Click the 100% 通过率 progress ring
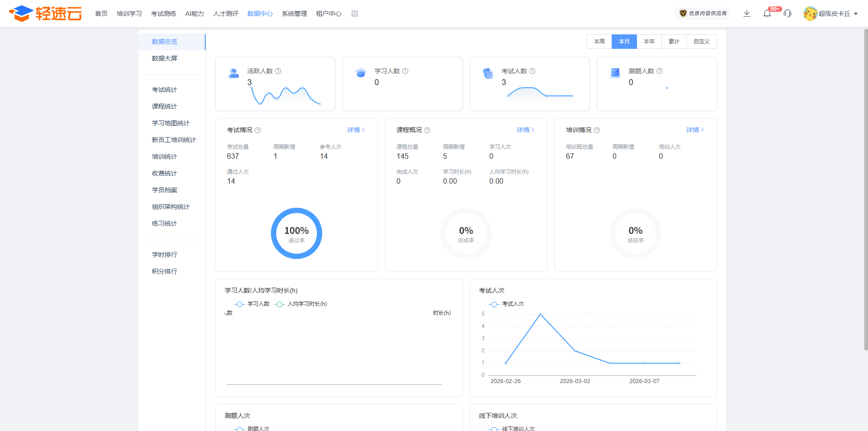The width and height of the screenshot is (868, 431). coord(297,233)
